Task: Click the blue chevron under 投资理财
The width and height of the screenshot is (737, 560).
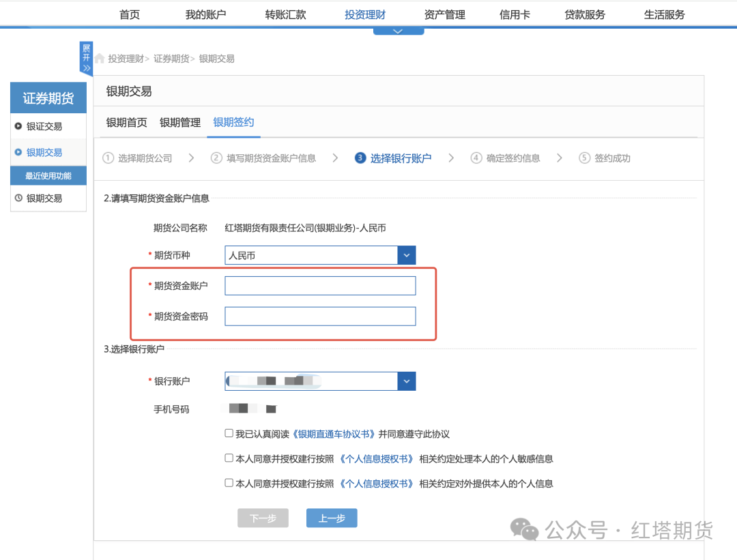Action: (x=399, y=30)
